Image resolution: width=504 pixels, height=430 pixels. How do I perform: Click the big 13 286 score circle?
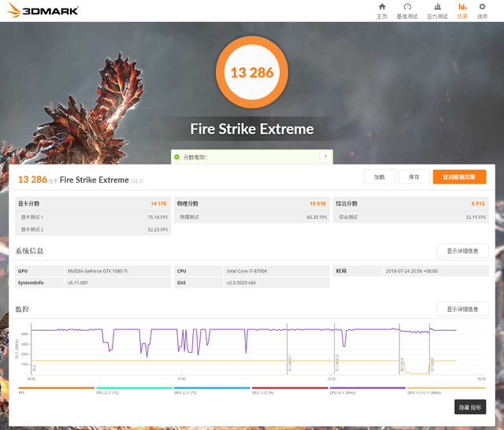coord(252,72)
